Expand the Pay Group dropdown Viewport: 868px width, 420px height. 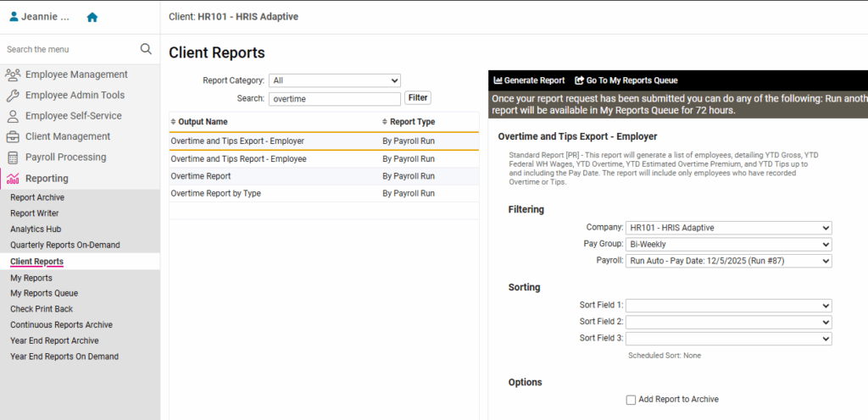(728, 244)
